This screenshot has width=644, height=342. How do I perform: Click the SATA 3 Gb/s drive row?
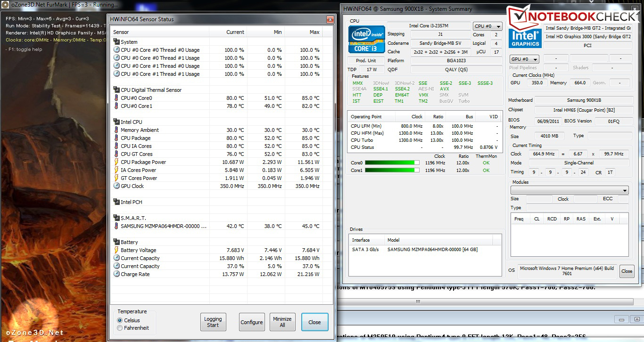[424, 249]
